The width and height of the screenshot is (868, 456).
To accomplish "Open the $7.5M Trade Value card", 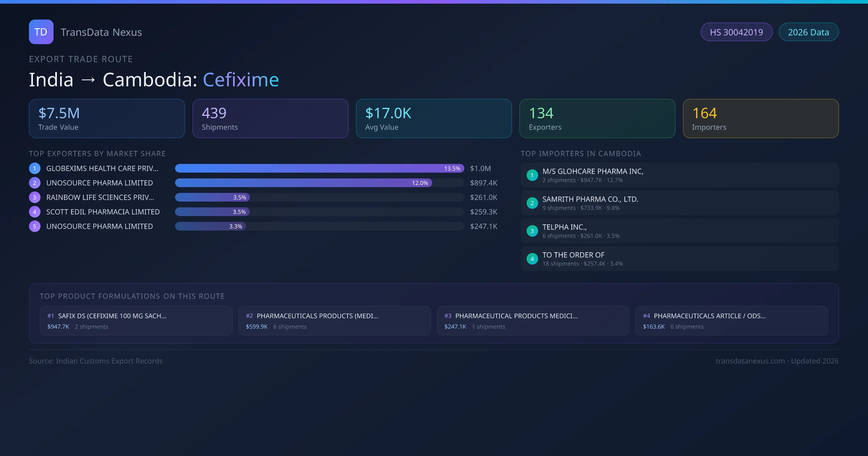I will pos(107,118).
